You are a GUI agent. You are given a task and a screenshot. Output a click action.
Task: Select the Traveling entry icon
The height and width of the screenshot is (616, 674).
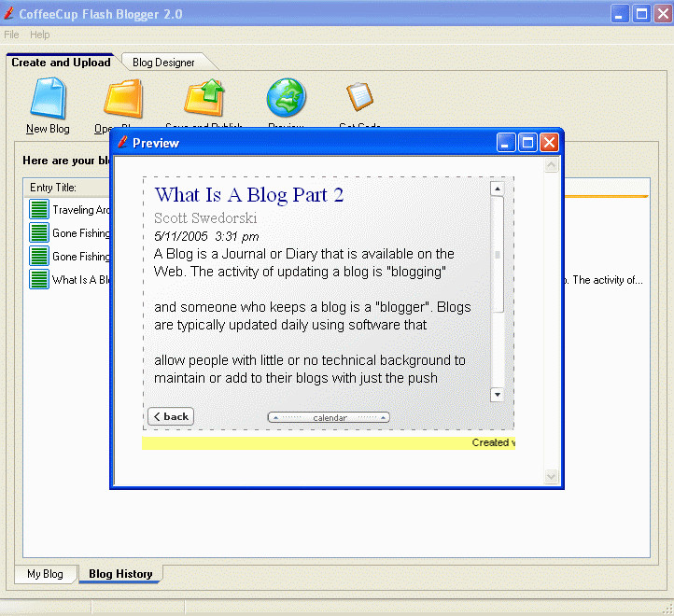tap(39, 209)
